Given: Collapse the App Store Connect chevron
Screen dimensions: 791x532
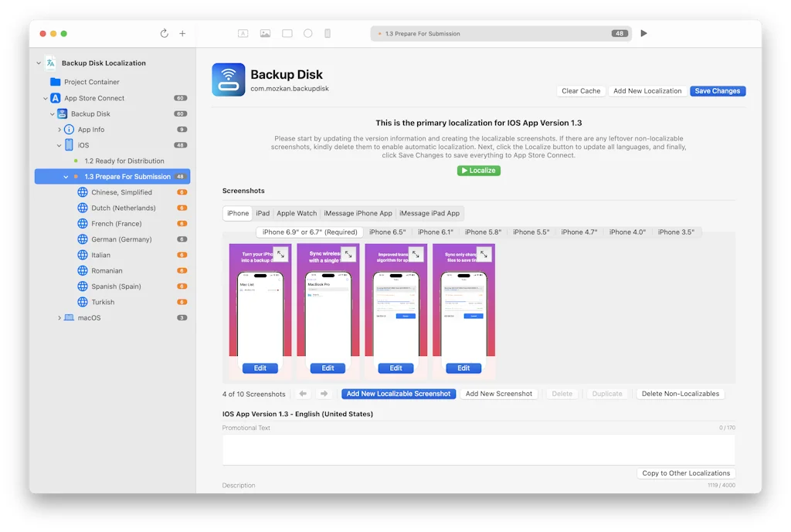Looking at the screenshot, I should coord(46,98).
